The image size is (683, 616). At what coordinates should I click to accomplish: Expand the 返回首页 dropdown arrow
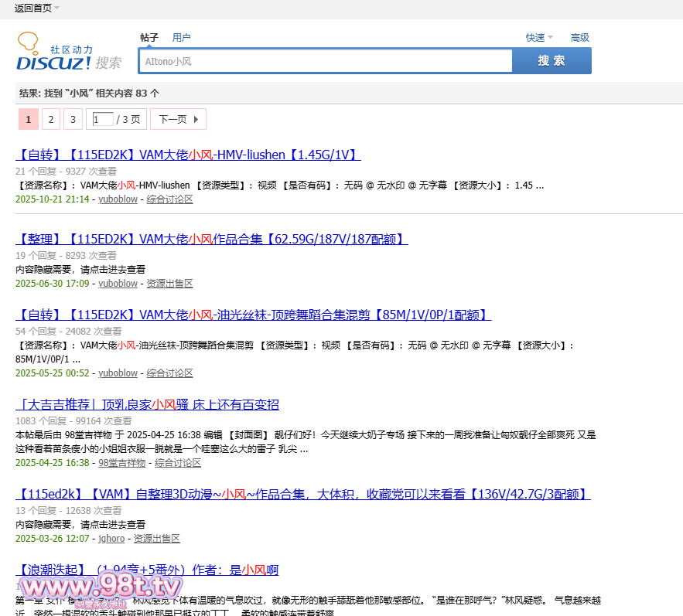point(57,8)
